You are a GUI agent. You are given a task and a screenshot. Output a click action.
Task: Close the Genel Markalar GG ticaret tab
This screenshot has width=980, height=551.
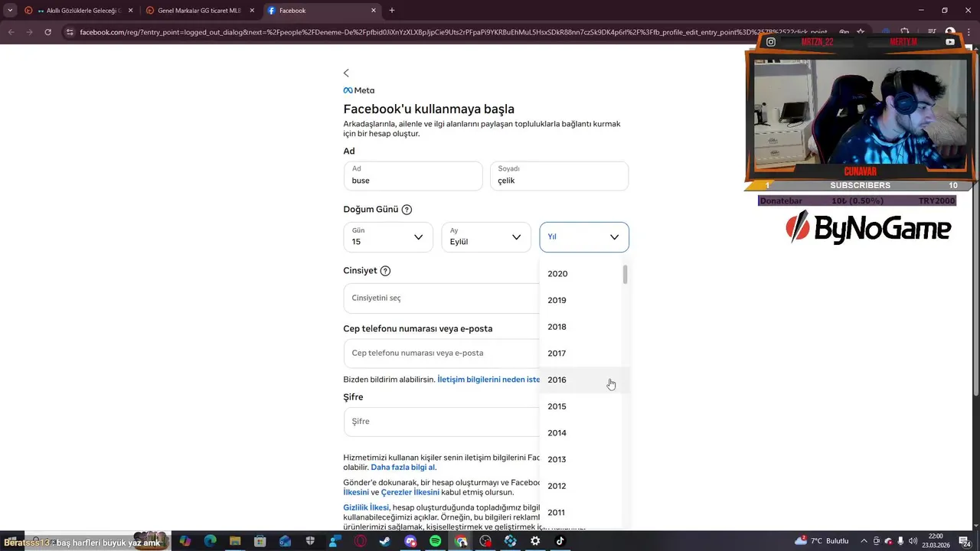(253, 11)
